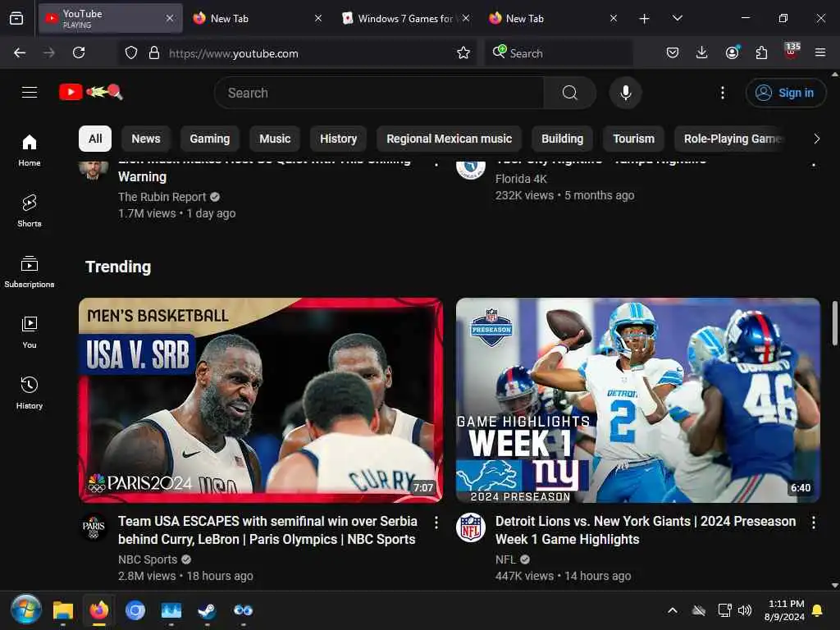Open Firefox View recent browsing
840x630 pixels.
16,19
